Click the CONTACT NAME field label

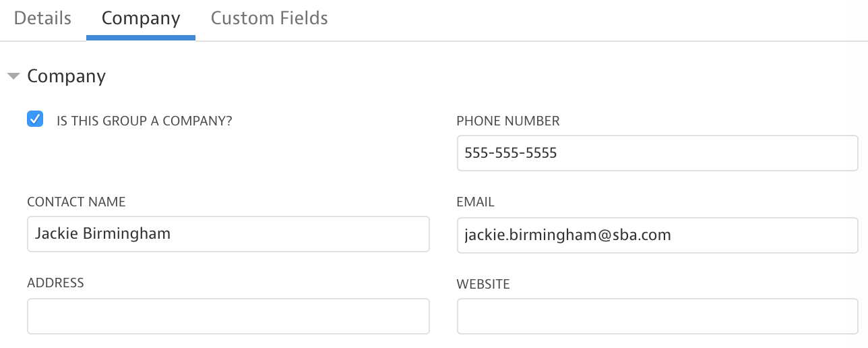[76, 202]
